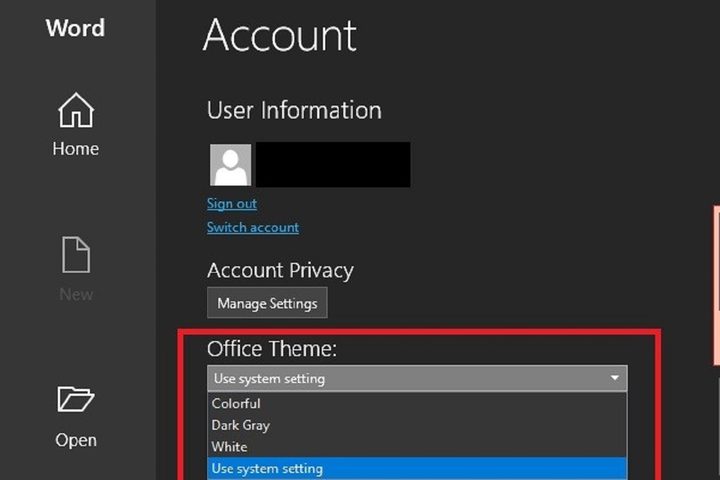The width and height of the screenshot is (720, 480).
Task: Select Use system setting in list
Action: pyautogui.click(x=417, y=469)
